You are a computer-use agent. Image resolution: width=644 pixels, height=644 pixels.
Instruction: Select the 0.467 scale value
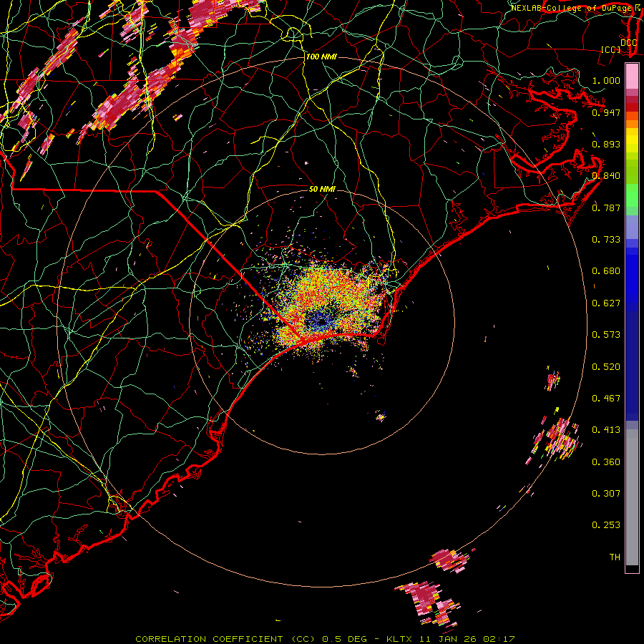click(x=606, y=399)
